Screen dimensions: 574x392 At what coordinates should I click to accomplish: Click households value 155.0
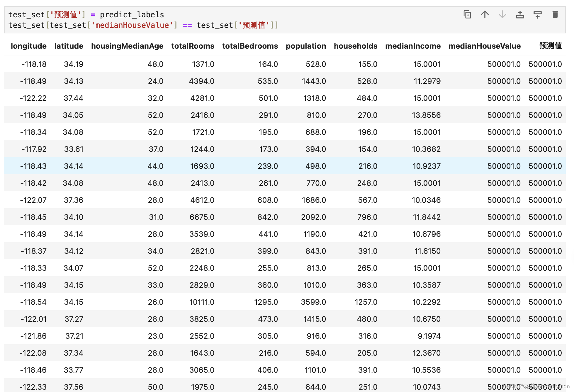click(x=368, y=64)
